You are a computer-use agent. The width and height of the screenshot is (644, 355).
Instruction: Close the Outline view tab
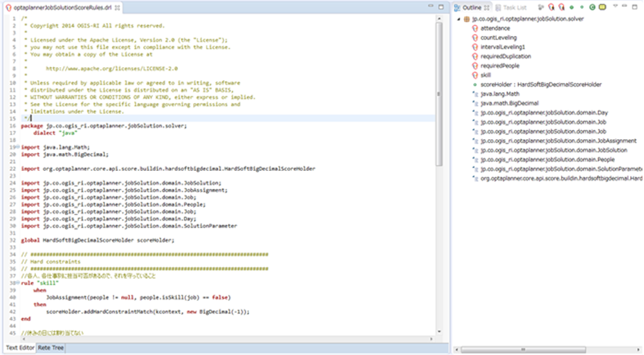(487, 8)
